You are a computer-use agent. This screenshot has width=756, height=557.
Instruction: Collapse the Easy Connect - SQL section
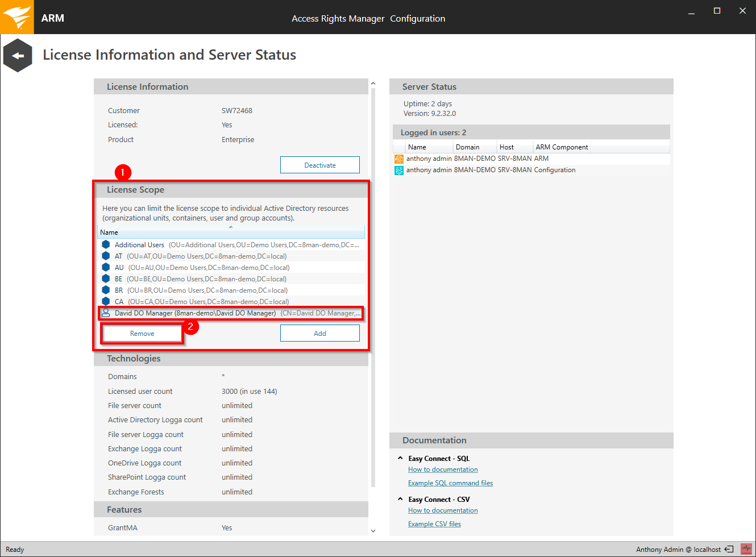(400, 458)
